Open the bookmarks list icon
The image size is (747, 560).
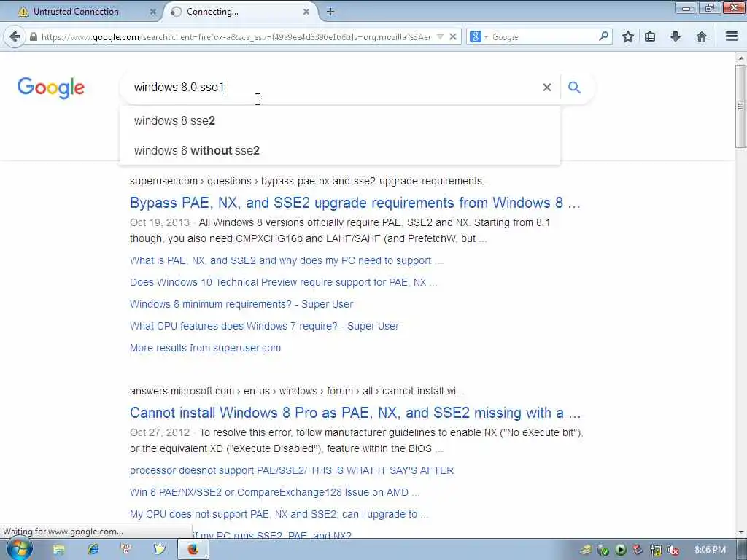pos(650,36)
